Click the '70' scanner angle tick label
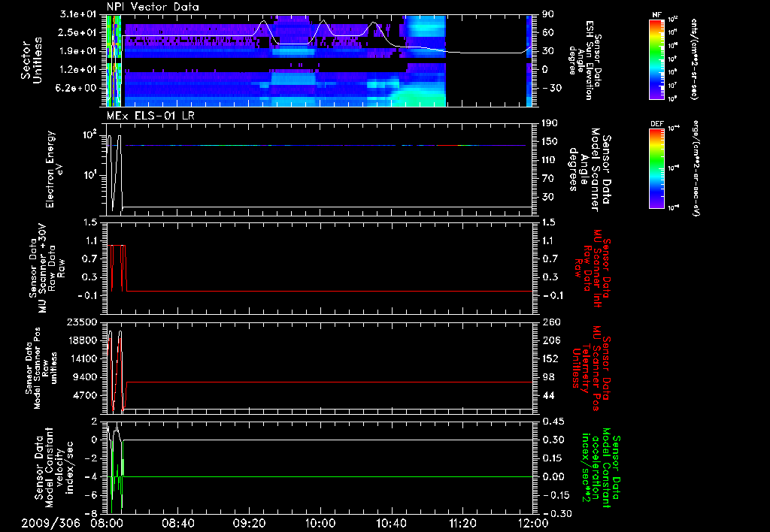 pos(547,178)
